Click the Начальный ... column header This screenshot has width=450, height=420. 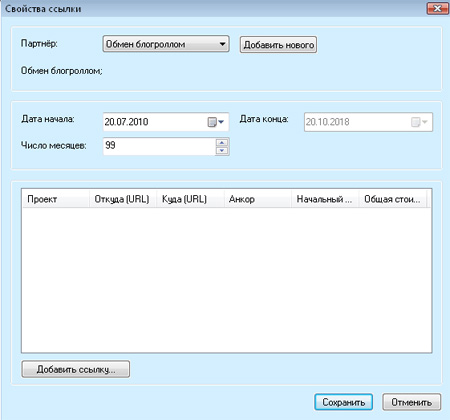coord(325,199)
